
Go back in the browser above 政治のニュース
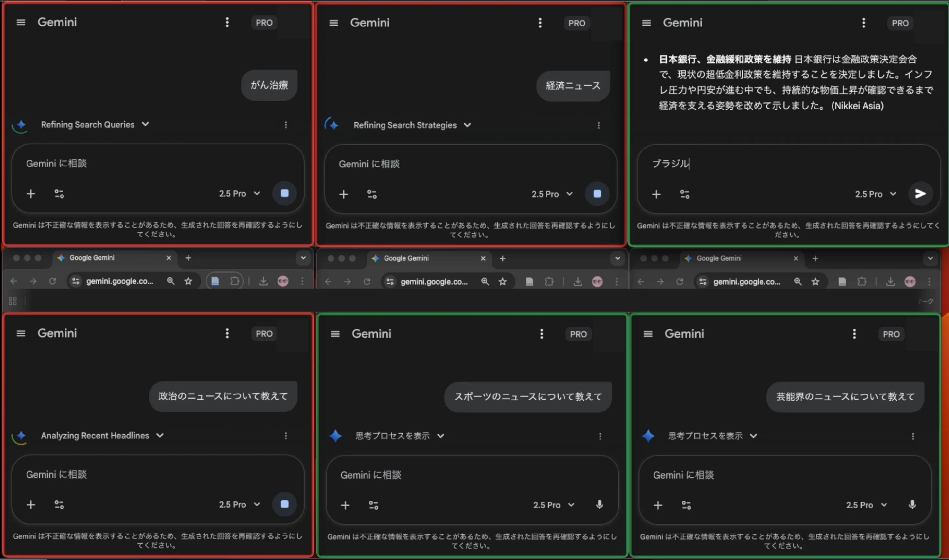(14, 281)
